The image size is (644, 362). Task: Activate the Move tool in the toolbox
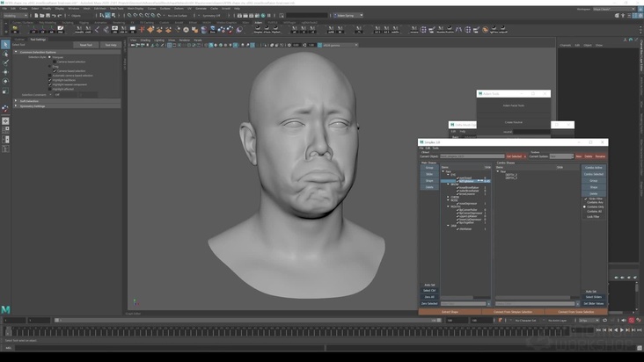[5, 72]
